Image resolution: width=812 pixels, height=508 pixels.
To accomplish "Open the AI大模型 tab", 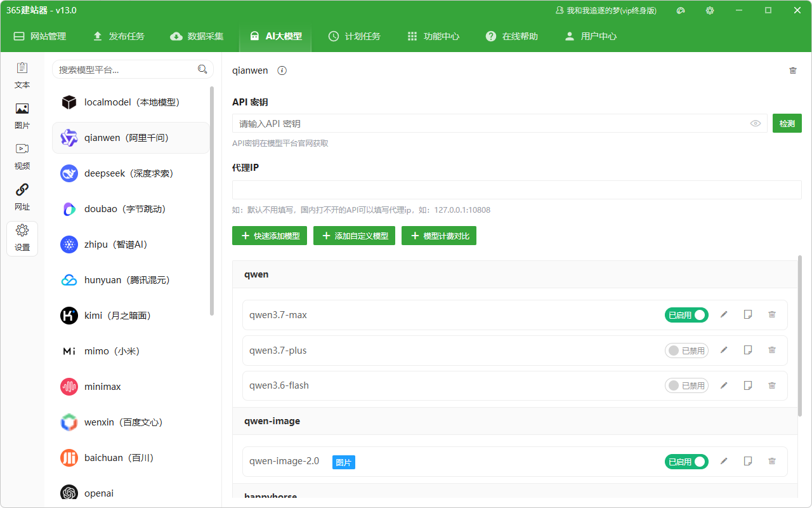I will [275, 36].
